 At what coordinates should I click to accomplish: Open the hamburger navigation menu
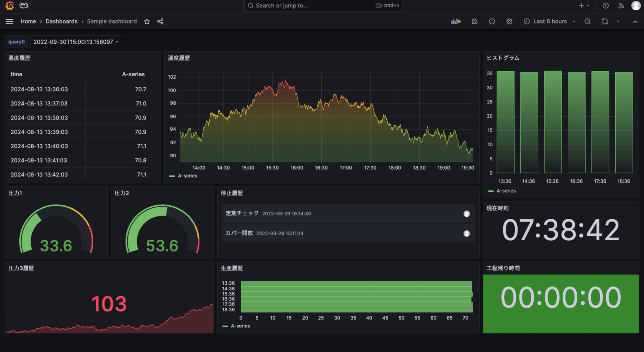pyautogui.click(x=9, y=21)
